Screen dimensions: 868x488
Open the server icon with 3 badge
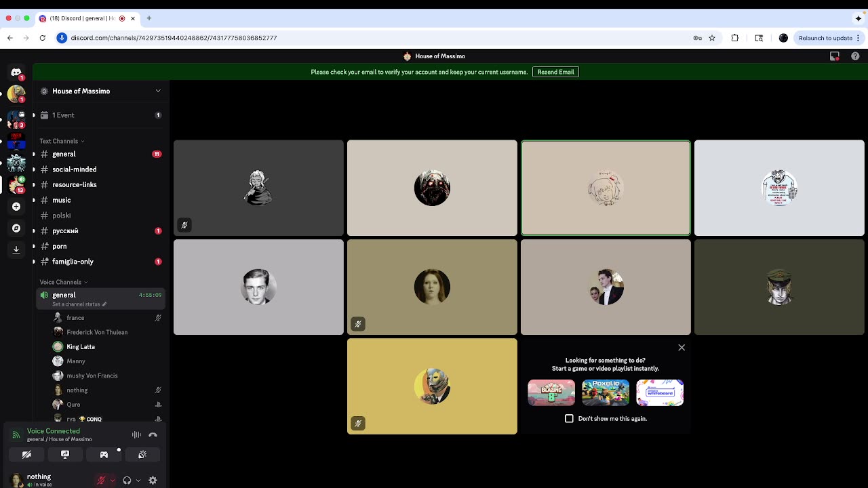point(16,119)
